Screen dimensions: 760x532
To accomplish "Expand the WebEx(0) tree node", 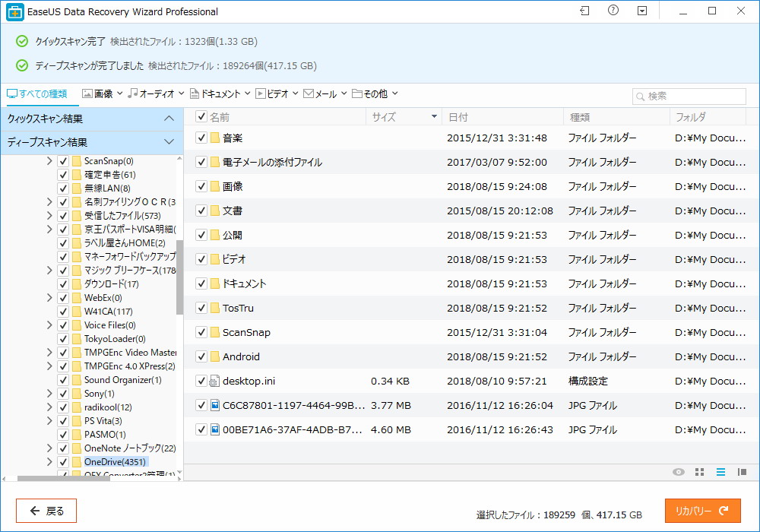I will pos(49,297).
